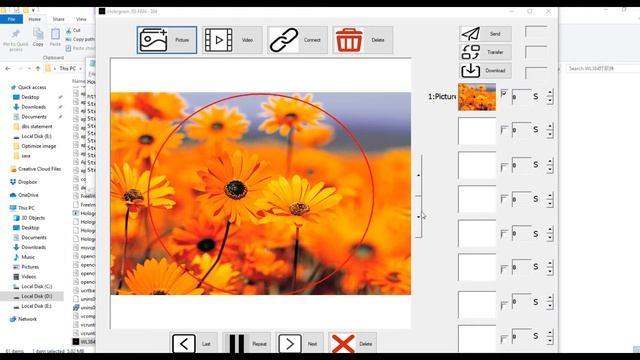This screenshot has width=640, height=360.
Task: Click seconds field of the 1:Picture slot
Action: click(521, 97)
